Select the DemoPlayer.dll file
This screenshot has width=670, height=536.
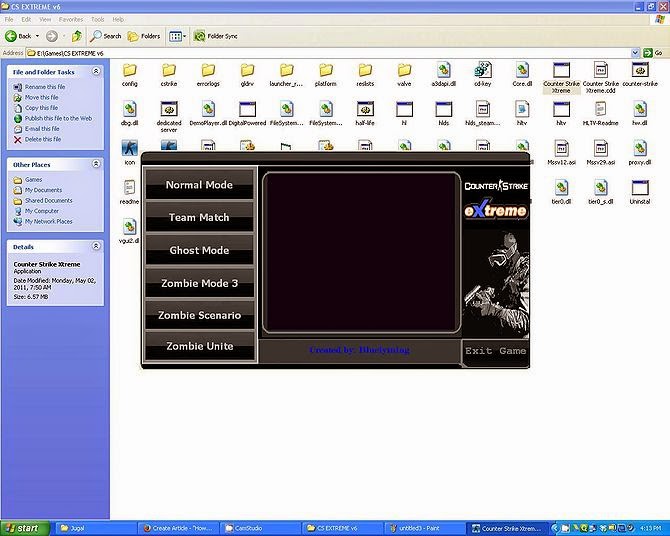tap(208, 114)
